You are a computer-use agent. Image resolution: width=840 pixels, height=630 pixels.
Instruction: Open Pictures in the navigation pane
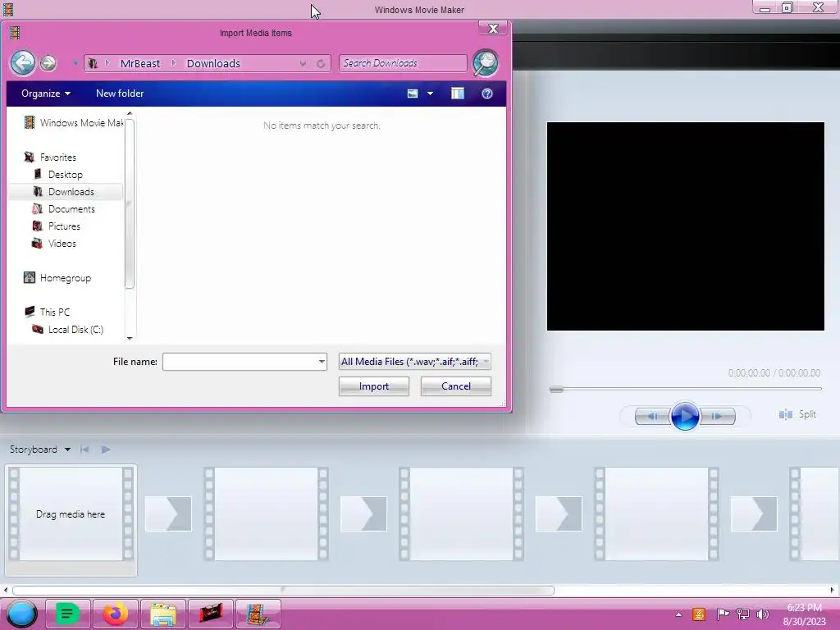(x=57, y=226)
